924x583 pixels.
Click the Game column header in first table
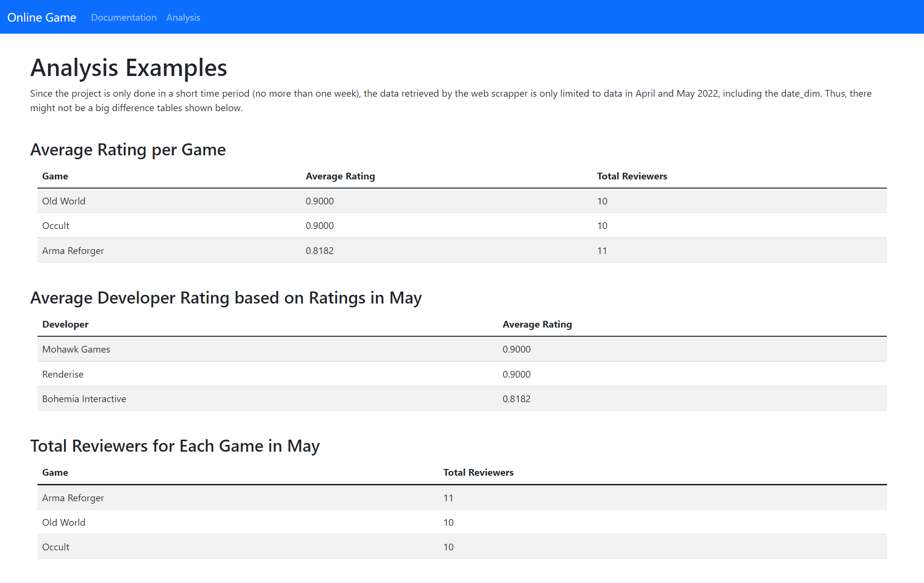pyautogui.click(x=55, y=176)
